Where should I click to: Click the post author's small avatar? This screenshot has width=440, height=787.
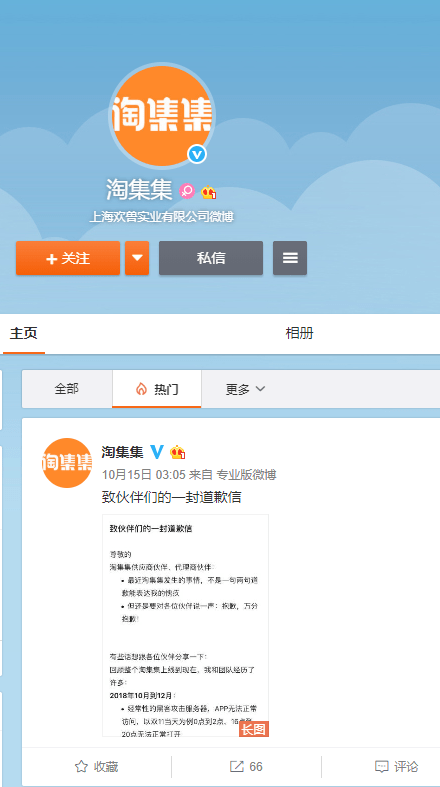(67, 463)
